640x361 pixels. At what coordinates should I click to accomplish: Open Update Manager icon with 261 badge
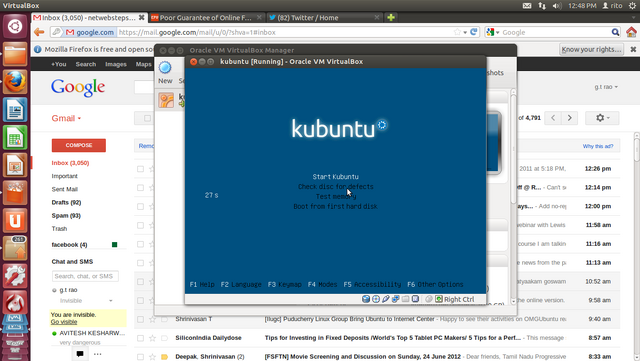pos(15,248)
